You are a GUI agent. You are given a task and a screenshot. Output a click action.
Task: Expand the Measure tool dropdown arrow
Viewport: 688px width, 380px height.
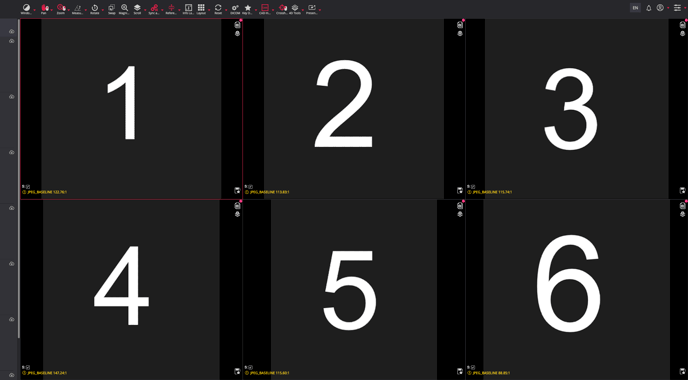85,9
